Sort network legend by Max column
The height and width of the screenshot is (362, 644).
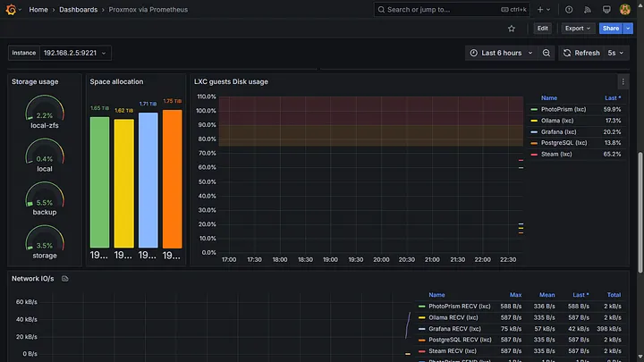coord(515,295)
